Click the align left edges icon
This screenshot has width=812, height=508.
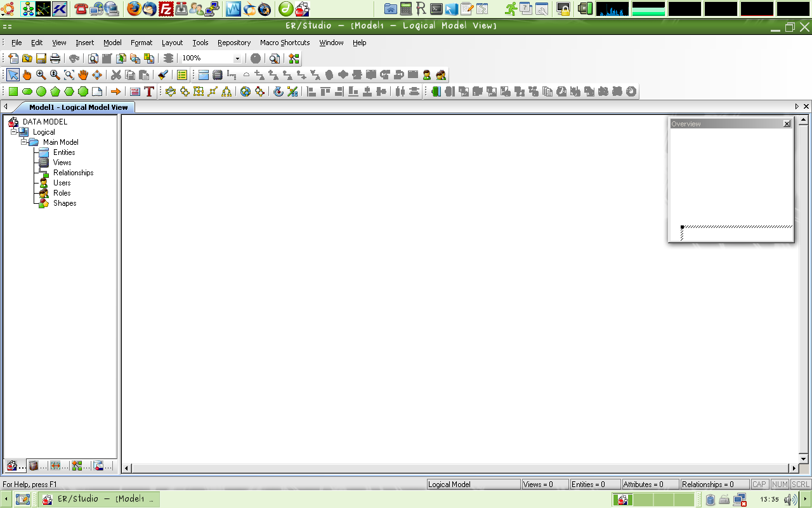[x=311, y=91]
